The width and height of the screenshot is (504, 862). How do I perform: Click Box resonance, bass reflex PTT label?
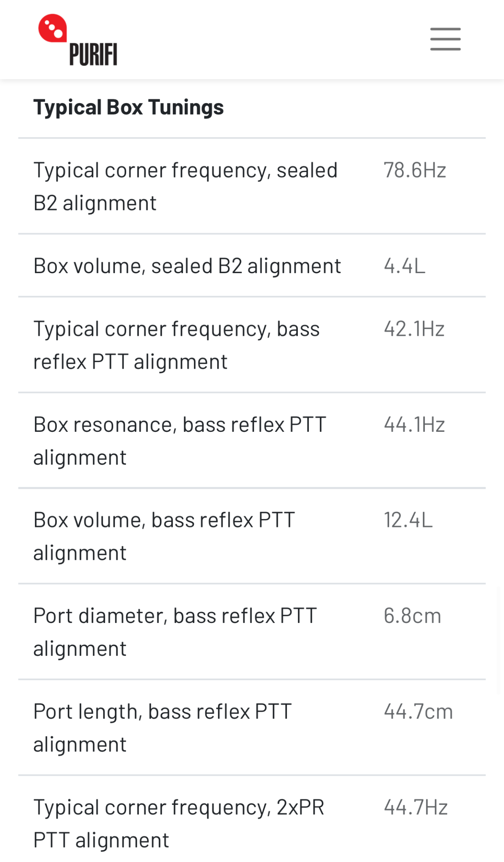(x=180, y=441)
